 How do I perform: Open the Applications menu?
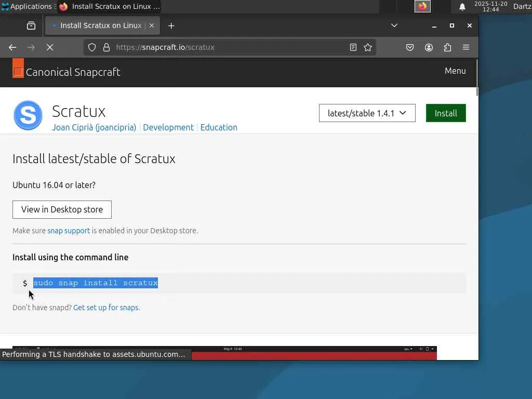click(x=28, y=6)
